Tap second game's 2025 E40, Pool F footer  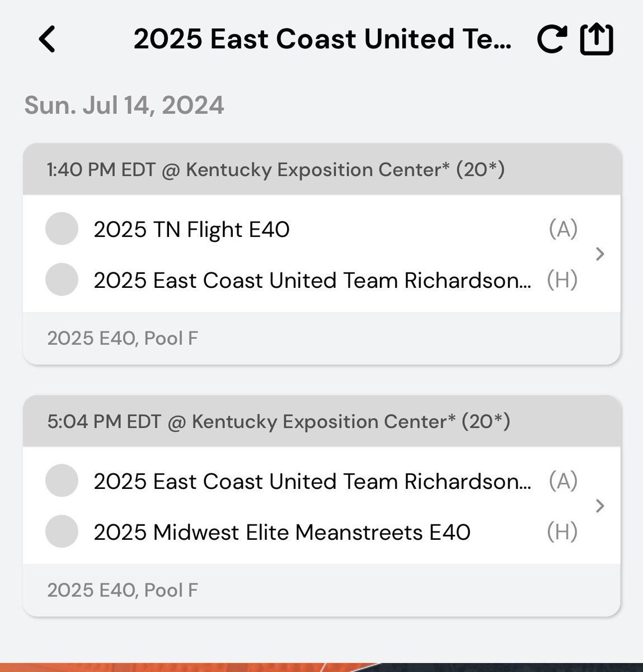[x=322, y=590]
